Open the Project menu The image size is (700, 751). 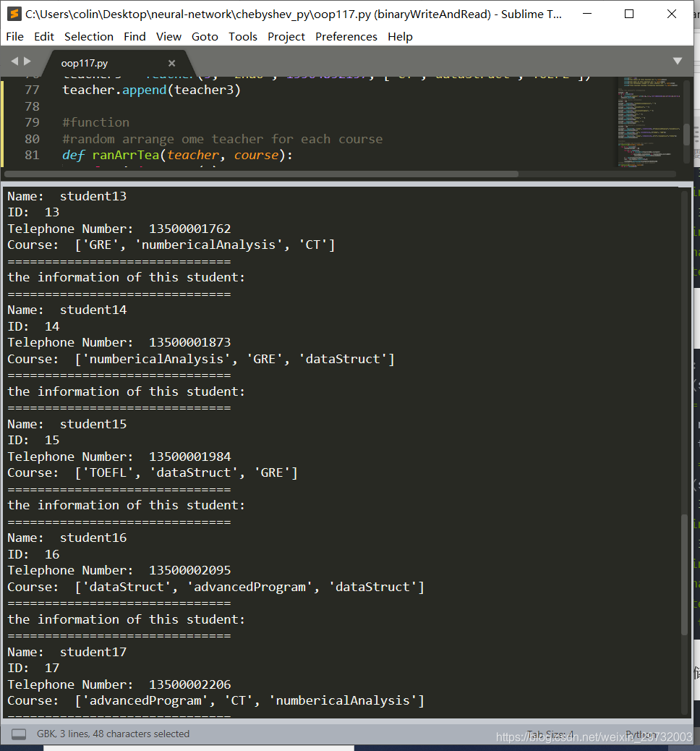click(x=286, y=36)
